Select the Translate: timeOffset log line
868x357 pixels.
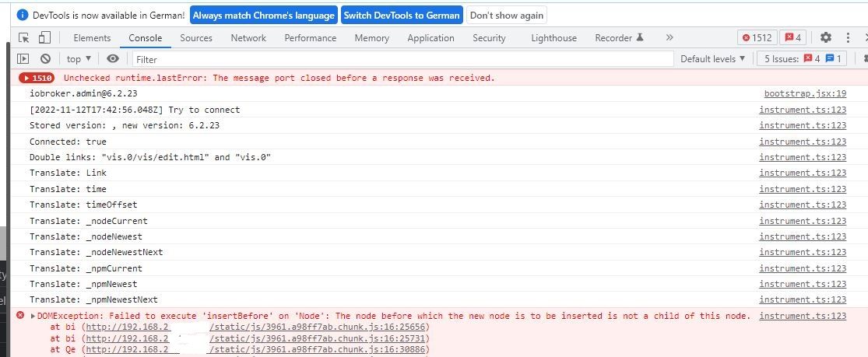tap(83, 205)
